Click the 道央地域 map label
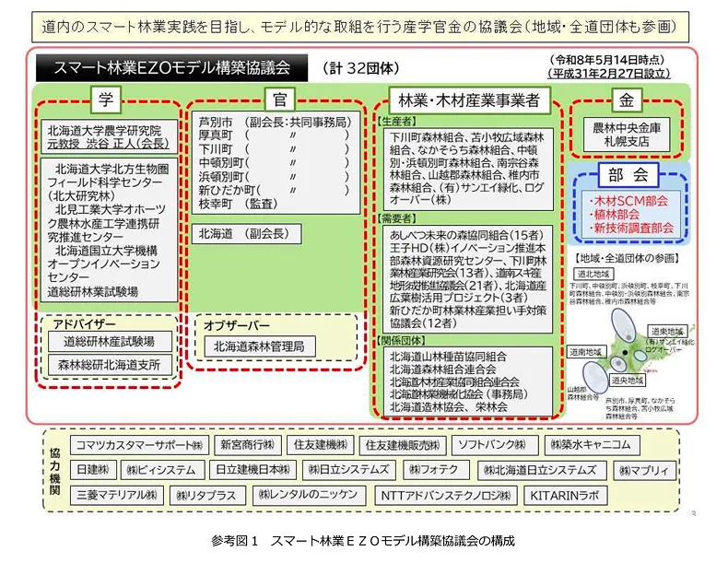Screen dimensions: 728x563 (627, 381)
